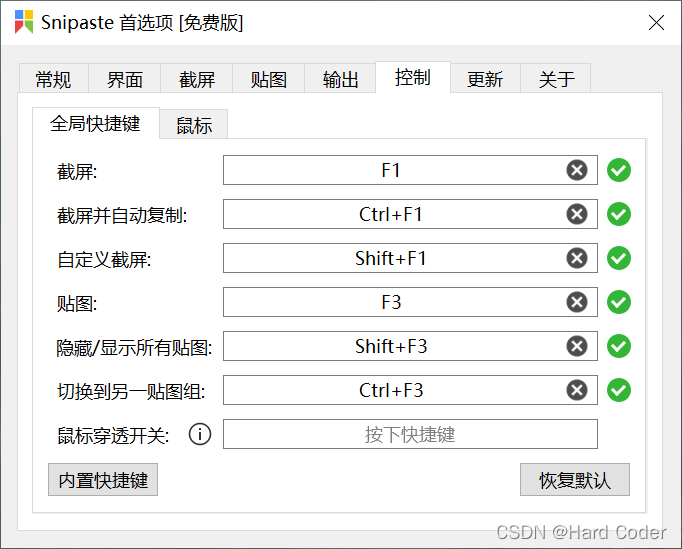The height and width of the screenshot is (549, 682).
Task: Clear the Shift+F3 hotkey for 隐藏/显示所有贴图
Action: pyautogui.click(x=577, y=346)
